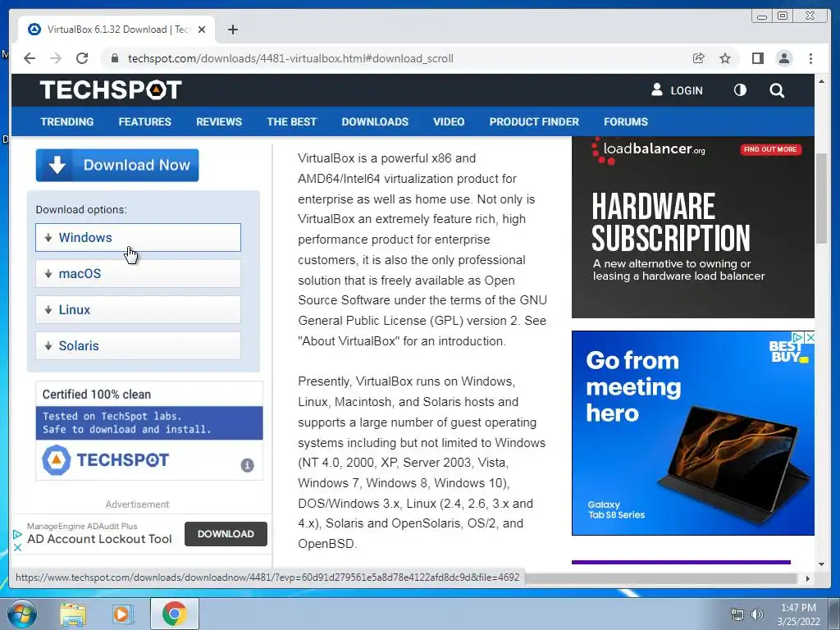Toggle dark mode with the contrast icon
The image size is (840, 630).
coord(740,90)
